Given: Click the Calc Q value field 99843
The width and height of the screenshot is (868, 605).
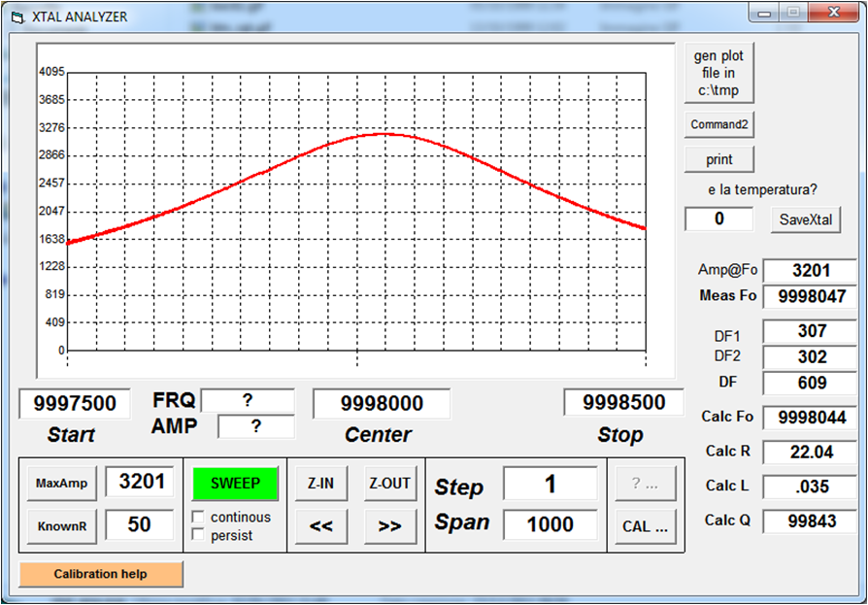Looking at the screenshot, I should click(x=811, y=521).
